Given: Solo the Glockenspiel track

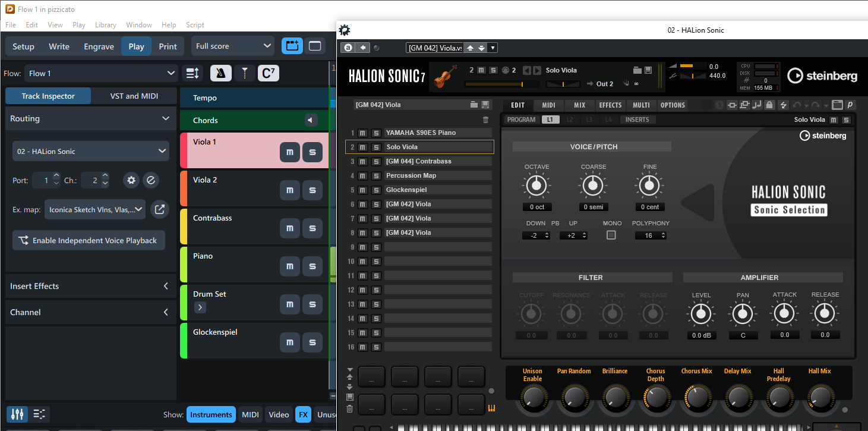Looking at the screenshot, I should click(313, 342).
